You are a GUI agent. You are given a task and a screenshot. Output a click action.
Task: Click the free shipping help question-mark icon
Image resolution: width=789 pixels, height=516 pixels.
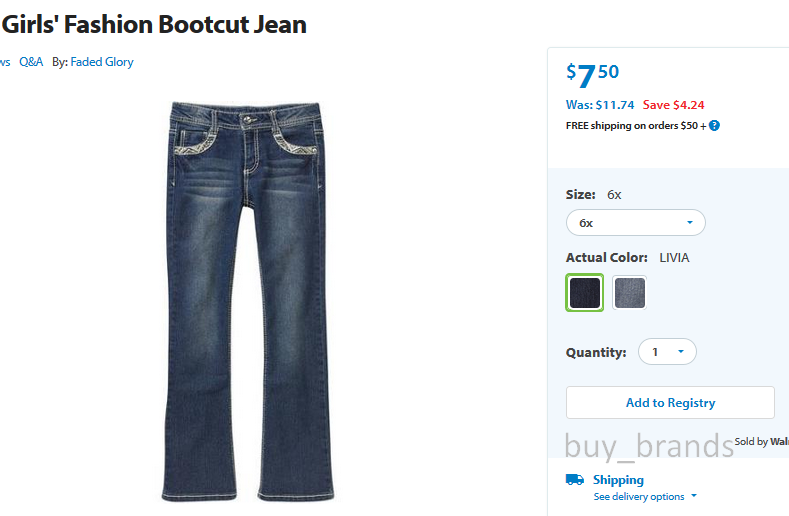[x=714, y=126]
